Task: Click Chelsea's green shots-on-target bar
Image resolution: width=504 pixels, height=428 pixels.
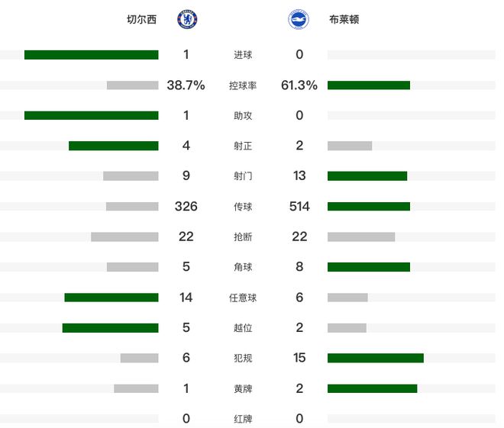Action: coord(113,146)
